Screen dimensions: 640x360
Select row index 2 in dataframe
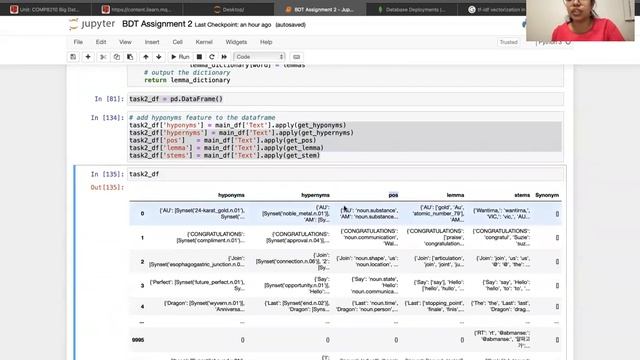142,262
